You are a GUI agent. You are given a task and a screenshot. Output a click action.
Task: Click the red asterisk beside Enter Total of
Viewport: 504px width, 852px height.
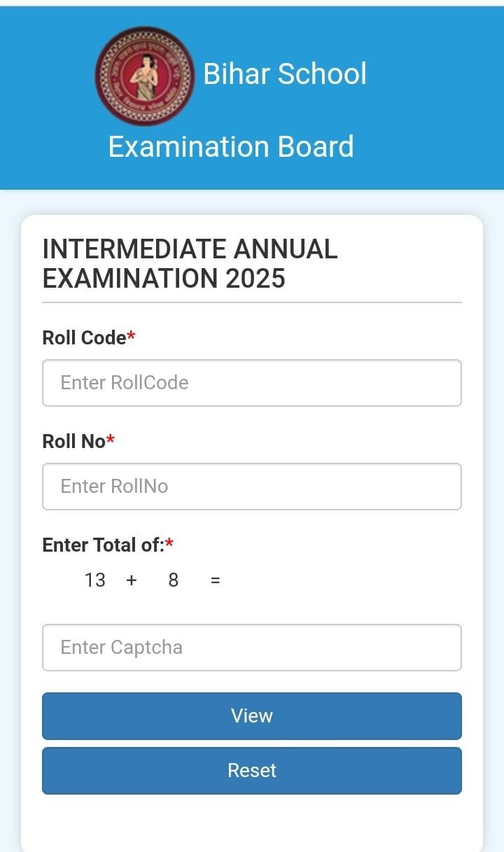[x=169, y=543]
